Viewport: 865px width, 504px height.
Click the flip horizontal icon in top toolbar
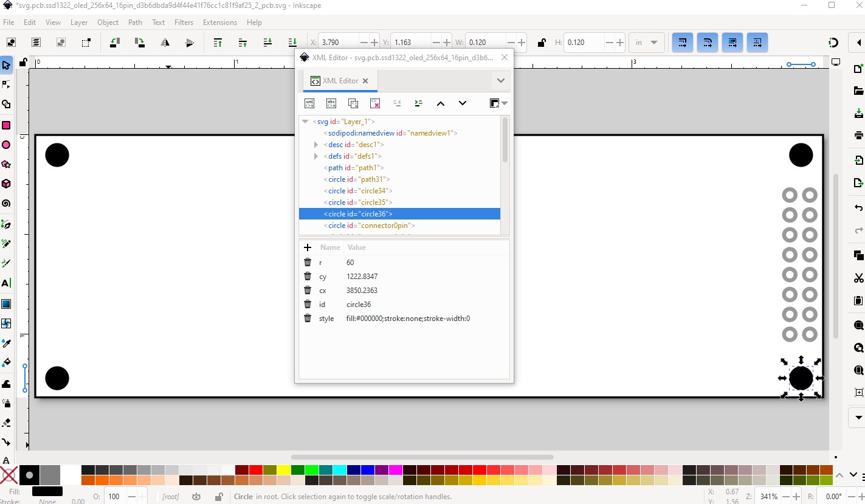click(165, 43)
